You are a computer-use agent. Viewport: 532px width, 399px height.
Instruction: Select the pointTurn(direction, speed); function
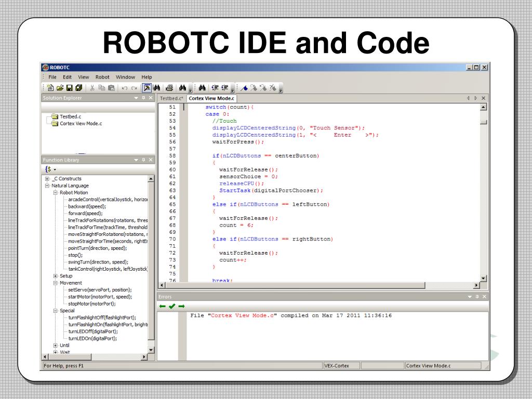pyautogui.click(x=97, y=248)
